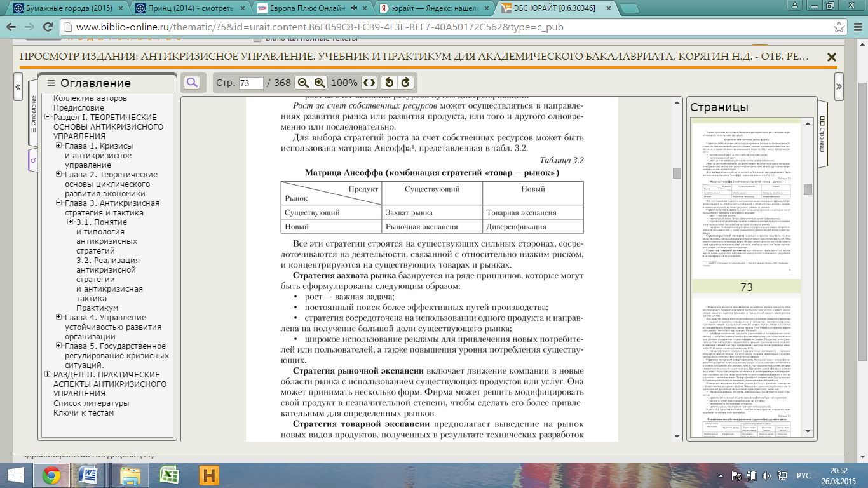868x488 pixels.
Task: Open a new browser tab
Action: [629, 8]
